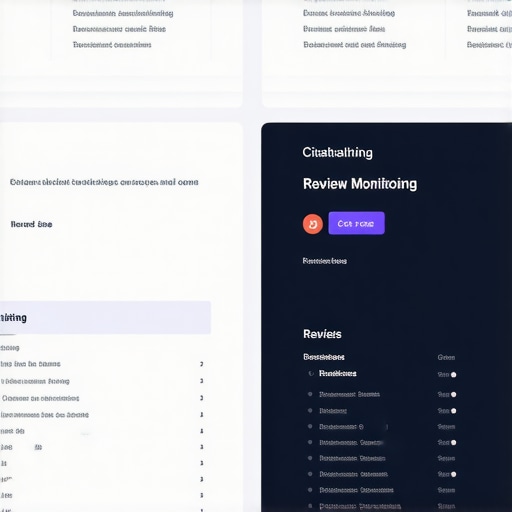Click the "Reviels" section heading
Viewport: 512px width, 512px height.
[x=322, y=334]
